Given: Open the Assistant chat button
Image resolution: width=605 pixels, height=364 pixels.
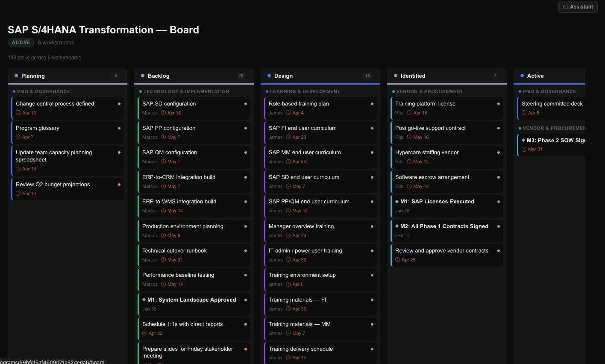Looking at the screenshot, I should [x=578, y=7].
